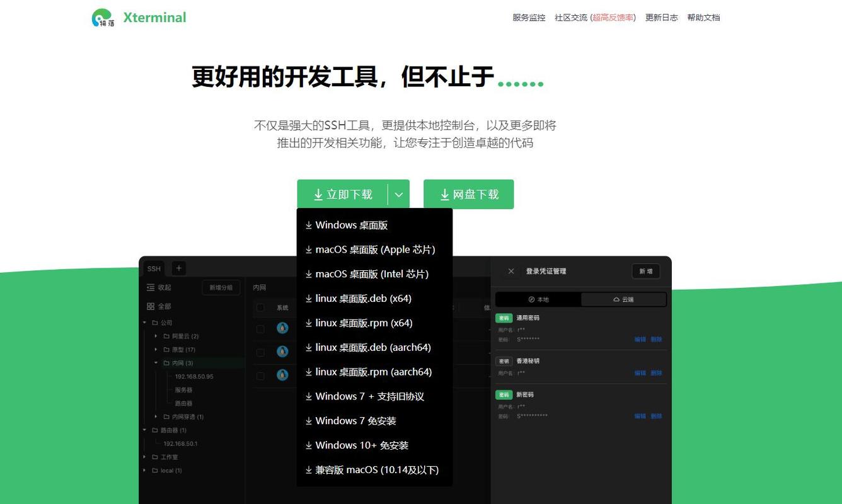Expand the 阿里云 (2) tree group
This screenshot has height=504, width=842.
156,336
